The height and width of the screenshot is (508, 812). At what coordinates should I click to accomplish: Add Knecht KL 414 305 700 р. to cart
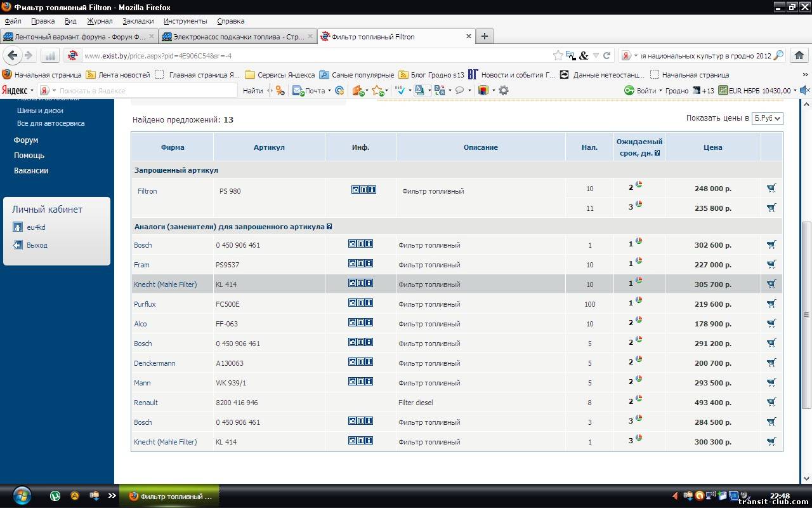coord(771,284)
